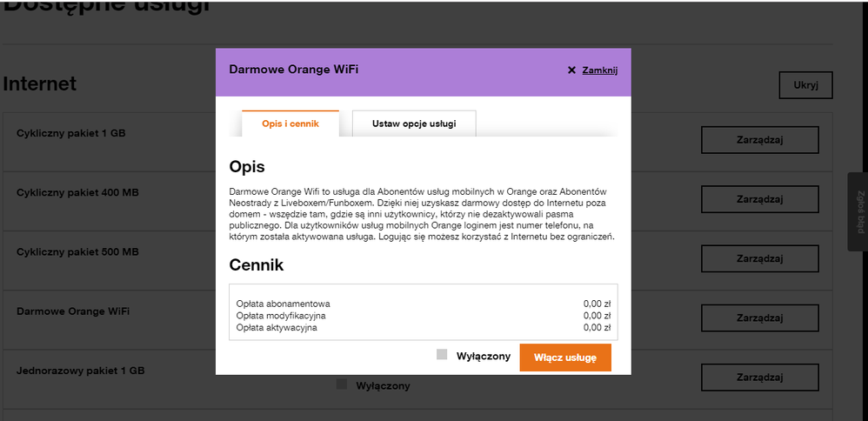Click Zarządzaj for Cykliczny pakiet 1 GB

click(x=759, y=140)
